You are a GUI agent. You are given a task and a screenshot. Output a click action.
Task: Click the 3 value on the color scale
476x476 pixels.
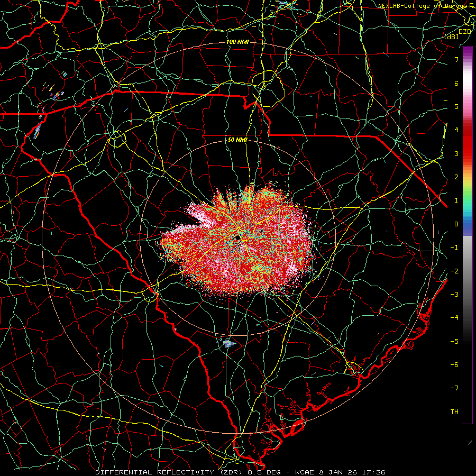pyautogui.click(x=456, y=153)
